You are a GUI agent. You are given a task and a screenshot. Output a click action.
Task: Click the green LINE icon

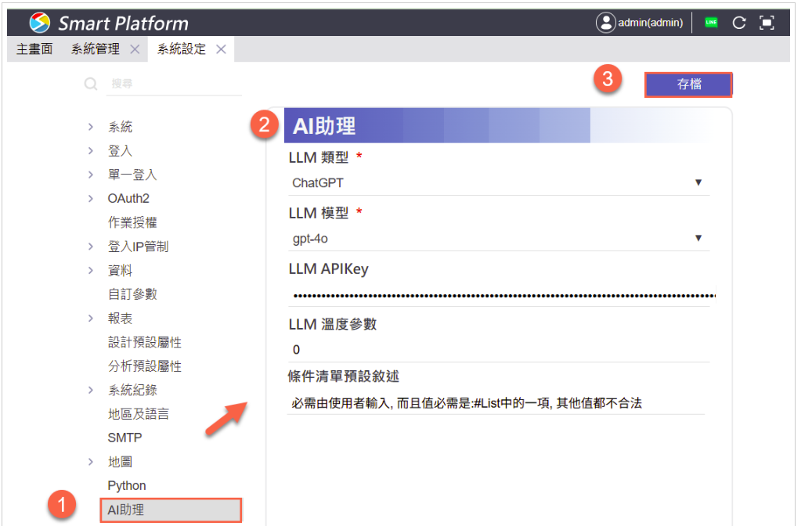(x=711, y=22)
